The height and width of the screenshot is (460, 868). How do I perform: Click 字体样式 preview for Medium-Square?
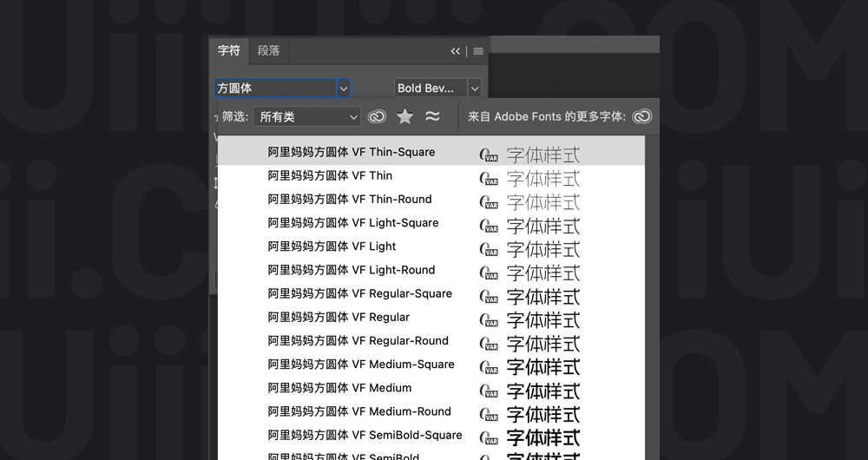[543, 367]
